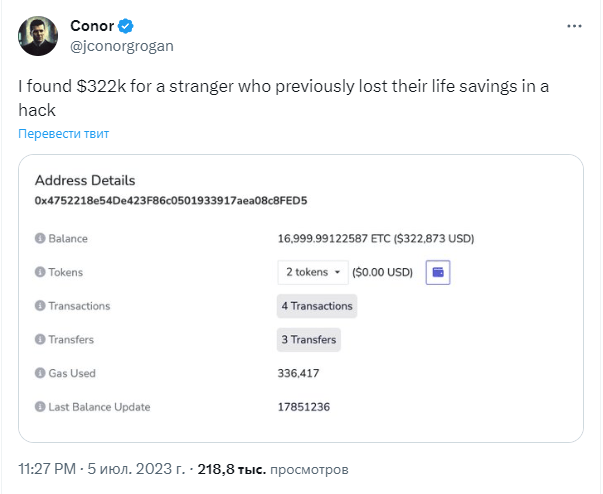
Task: Click the info icon beside Balance
Action: click(x=40, y=238)
